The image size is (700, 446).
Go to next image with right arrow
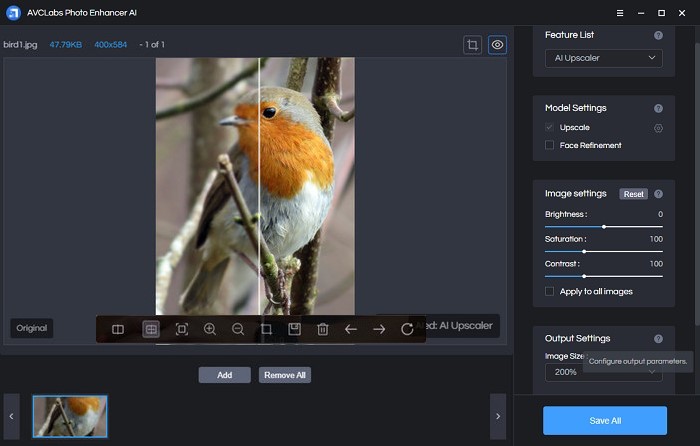tap(379, 329)
